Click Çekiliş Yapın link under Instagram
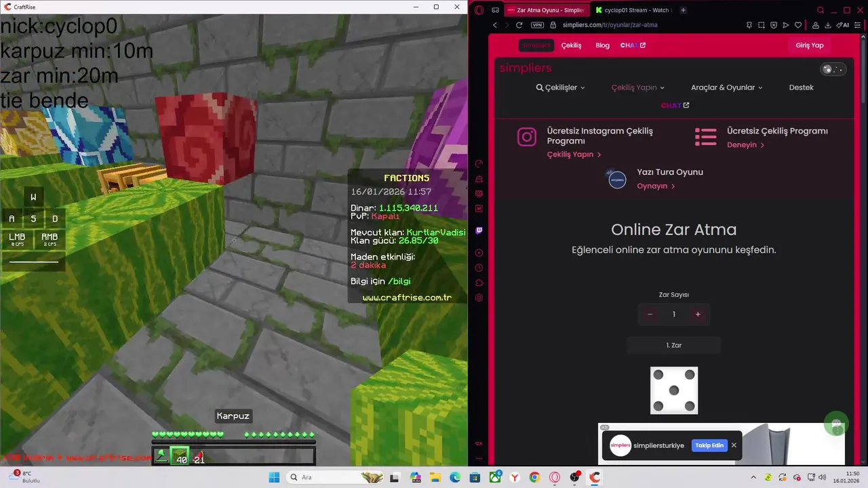This screenshot has width=868, height=488. pos(574,155)
